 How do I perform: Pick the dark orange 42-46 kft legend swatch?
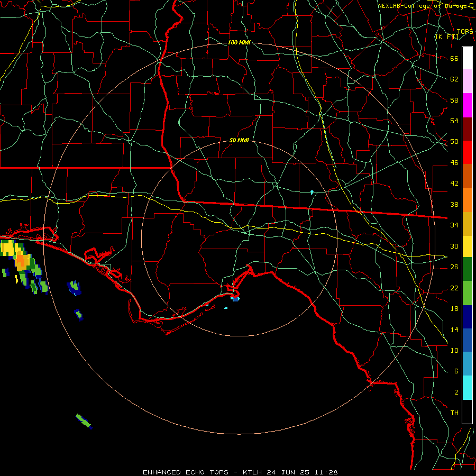click(467, 176)
